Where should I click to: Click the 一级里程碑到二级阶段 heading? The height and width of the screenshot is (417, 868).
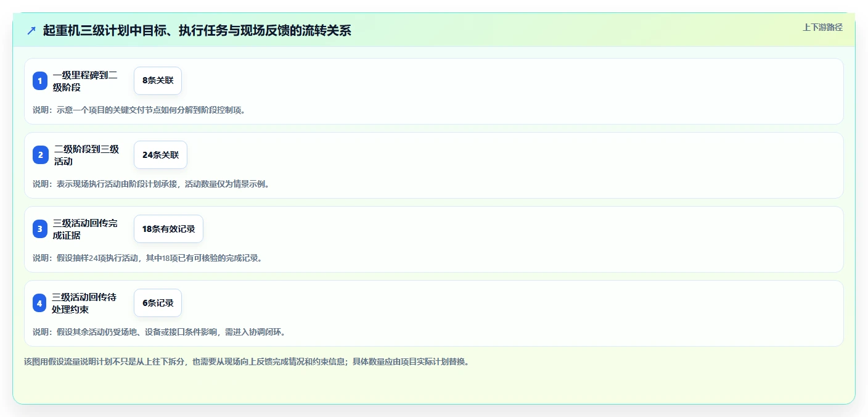(85, 81)
